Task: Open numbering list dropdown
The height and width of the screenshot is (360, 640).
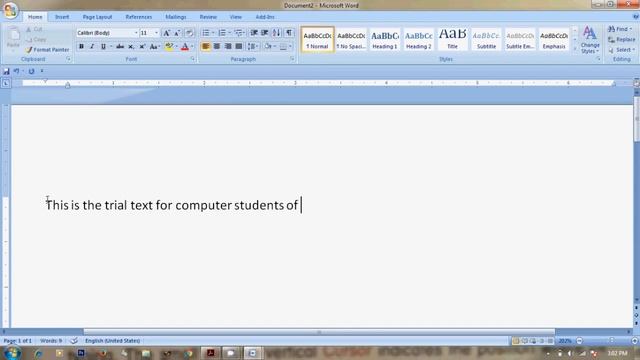Action: 229,33
